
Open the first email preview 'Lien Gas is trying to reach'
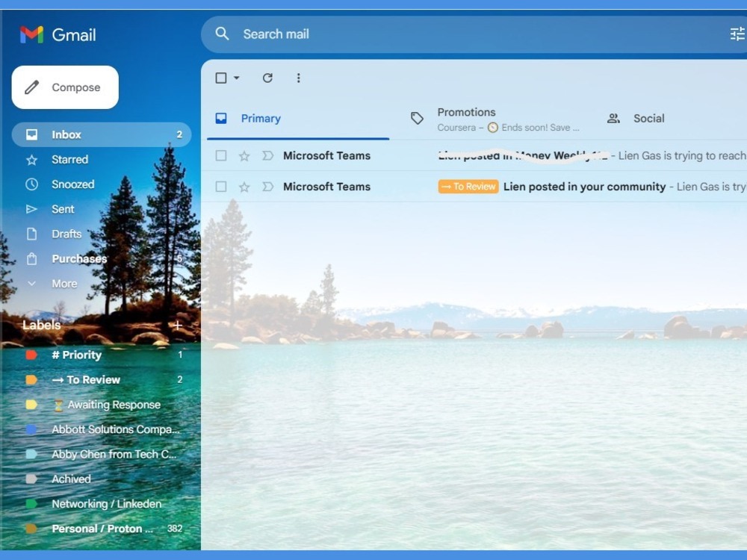682,156
